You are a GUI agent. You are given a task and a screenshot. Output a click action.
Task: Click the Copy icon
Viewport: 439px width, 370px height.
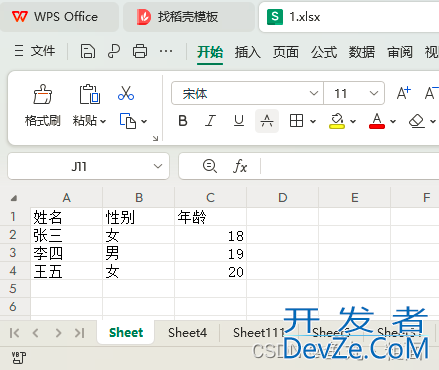point(128,121)
